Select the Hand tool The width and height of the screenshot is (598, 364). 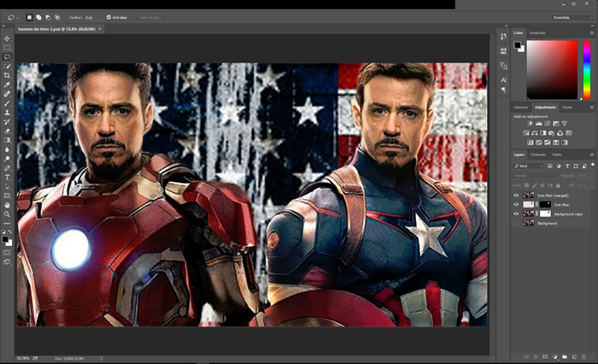[7, 205]
